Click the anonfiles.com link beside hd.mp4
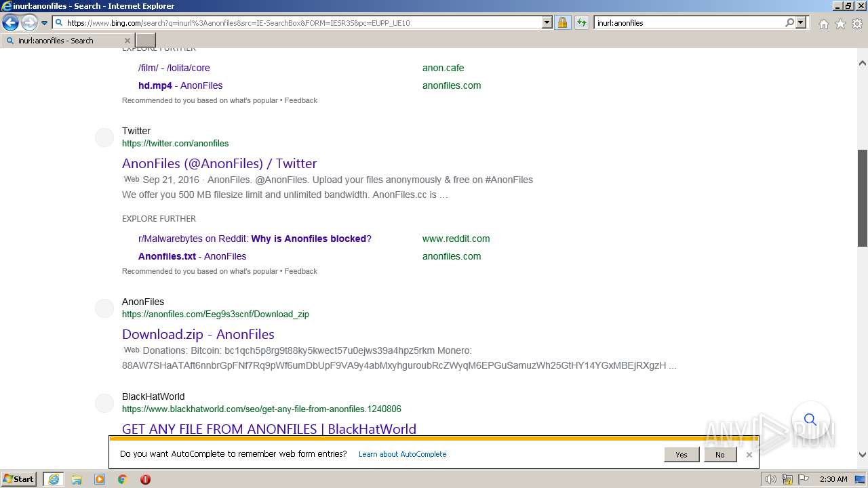Image resolution: width=868 pixels, height=488 pixels. click(452, 85)
